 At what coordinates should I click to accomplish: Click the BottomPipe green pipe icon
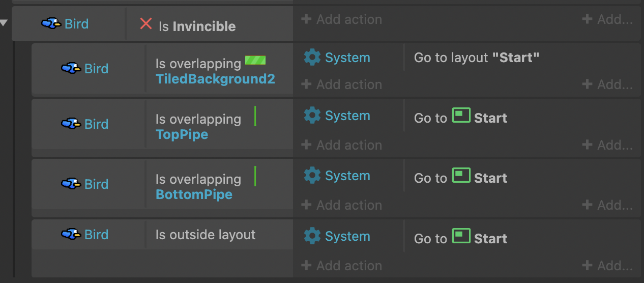click(x=255, y=176)
